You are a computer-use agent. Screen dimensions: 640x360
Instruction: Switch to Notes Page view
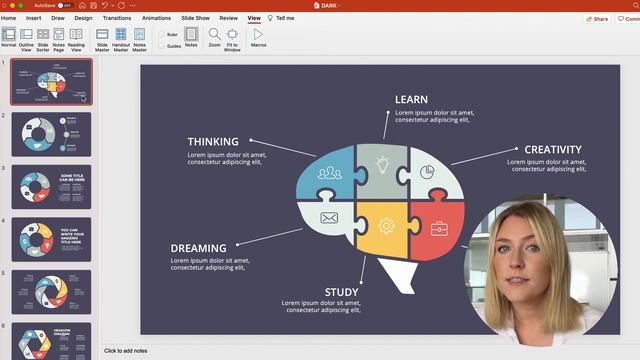tap(59, 39)
